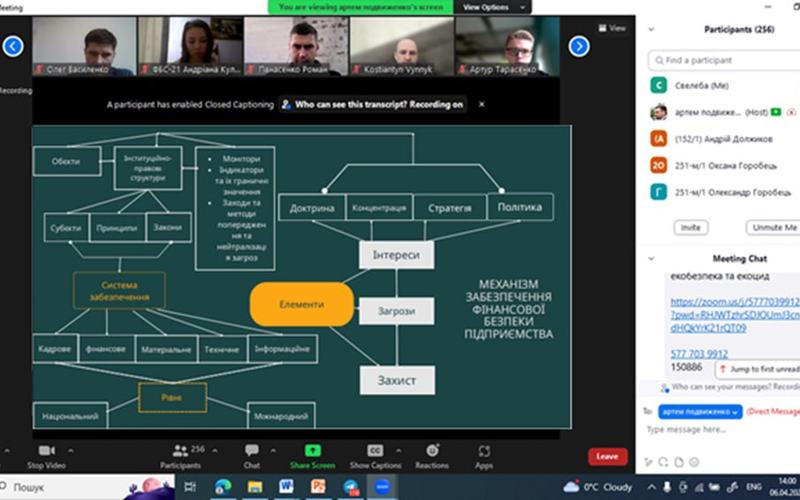Click the screenshot icon below chat input

[x=663, y=462]
